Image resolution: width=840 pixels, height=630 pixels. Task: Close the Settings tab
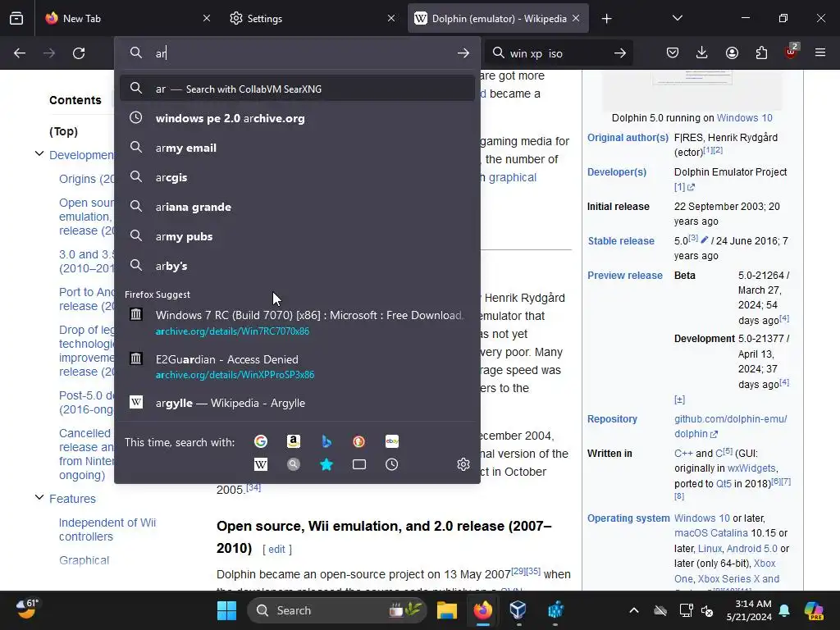tap(391, 18)
